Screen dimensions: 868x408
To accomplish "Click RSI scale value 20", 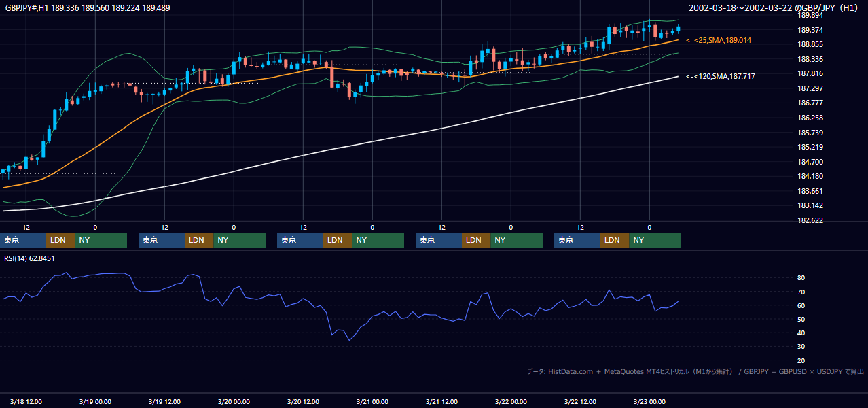I will (x=801, y=360).
